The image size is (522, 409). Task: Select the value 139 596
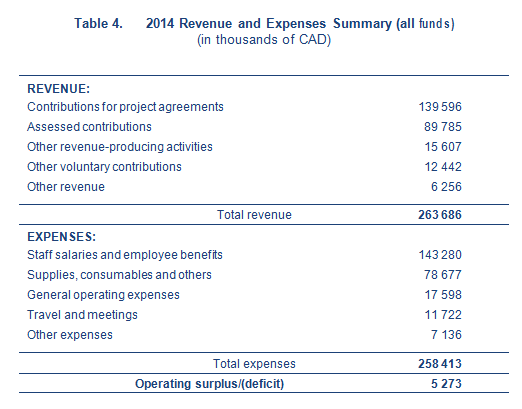tap(440, 107)
